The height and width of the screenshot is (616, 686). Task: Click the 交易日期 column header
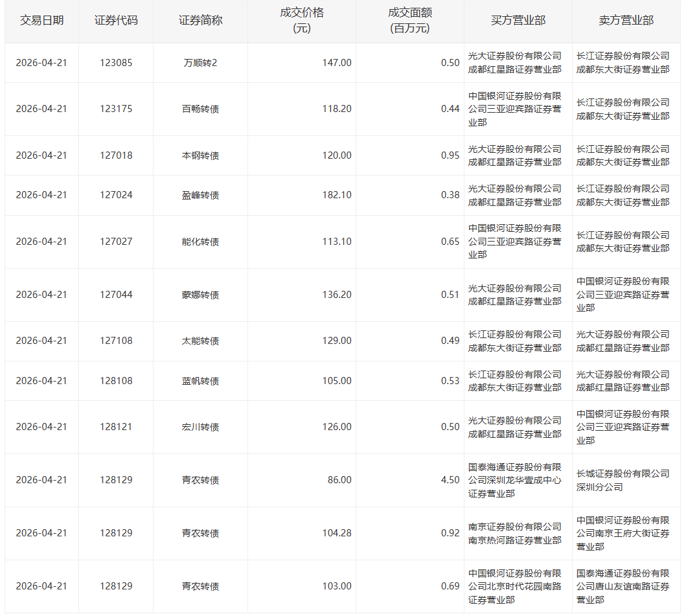[x=41, y=20]
